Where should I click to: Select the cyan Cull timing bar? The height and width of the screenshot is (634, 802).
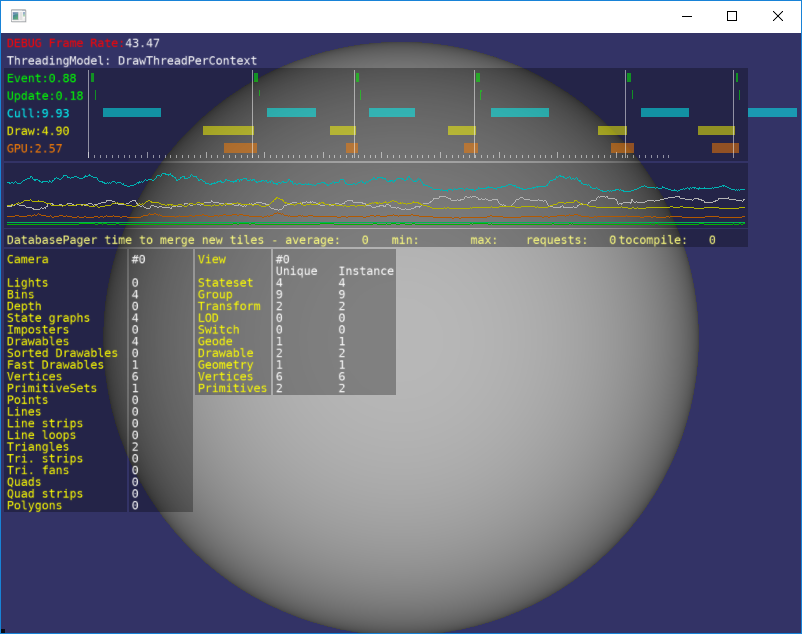point(130,112)
